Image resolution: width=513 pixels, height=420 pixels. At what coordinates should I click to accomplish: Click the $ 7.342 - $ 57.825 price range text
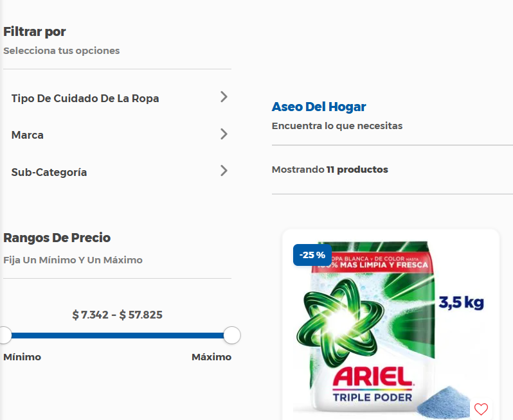point(118,315)
